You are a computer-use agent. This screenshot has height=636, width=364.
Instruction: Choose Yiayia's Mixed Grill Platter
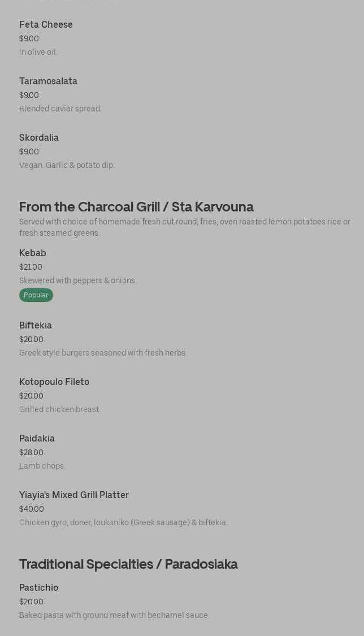tap(74, 495)
